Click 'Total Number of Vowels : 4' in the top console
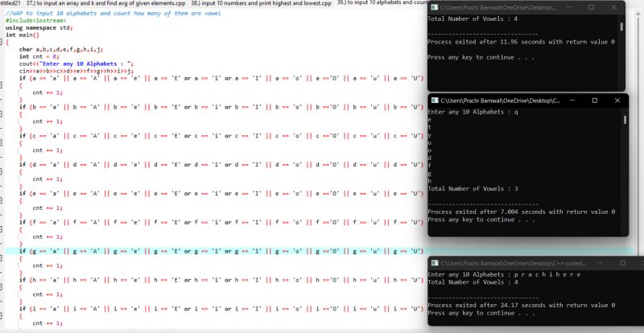The width and height of the screenshot is (644, 333). 473,18
